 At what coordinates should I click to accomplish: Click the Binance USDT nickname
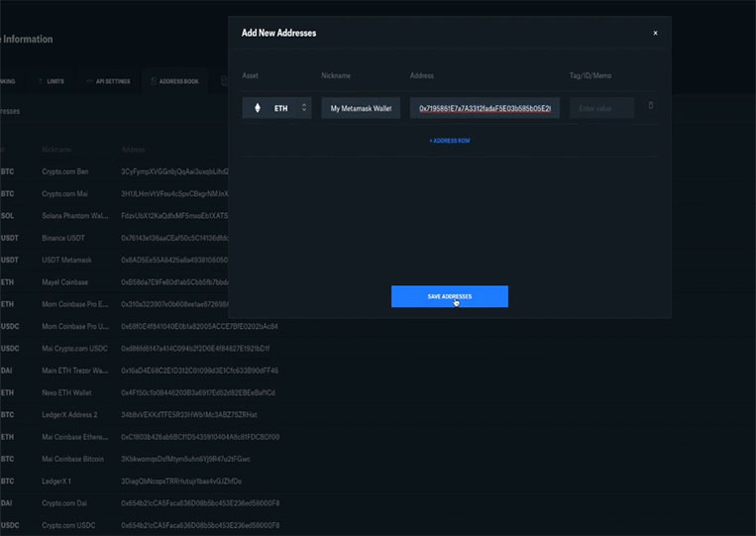tap(63, 238)
